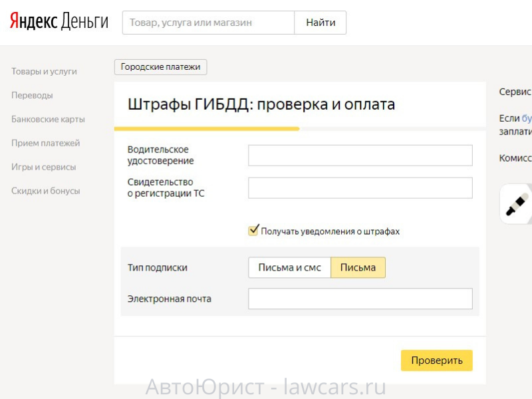
Task: Open Скидки и бонусы section
Action: [x=46, y=191]
